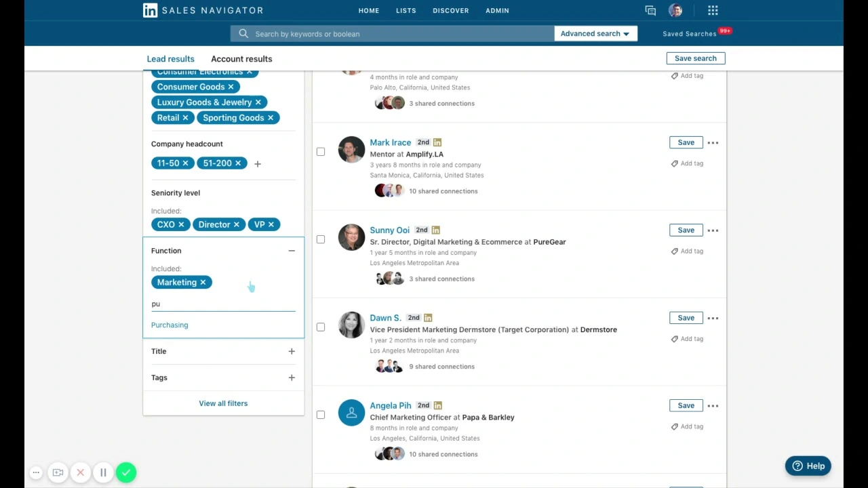This screenshot has width=868, height=488.
Task: Open the Advanced search dropdown
Action: [x=595, y=33]
